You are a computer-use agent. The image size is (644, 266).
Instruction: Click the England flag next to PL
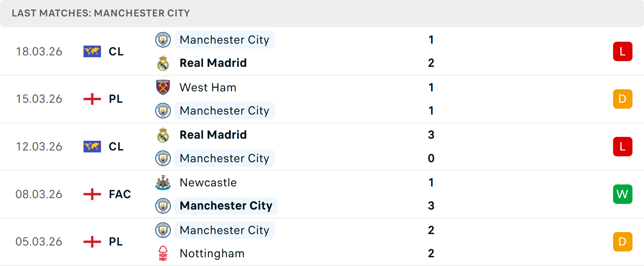92,99
